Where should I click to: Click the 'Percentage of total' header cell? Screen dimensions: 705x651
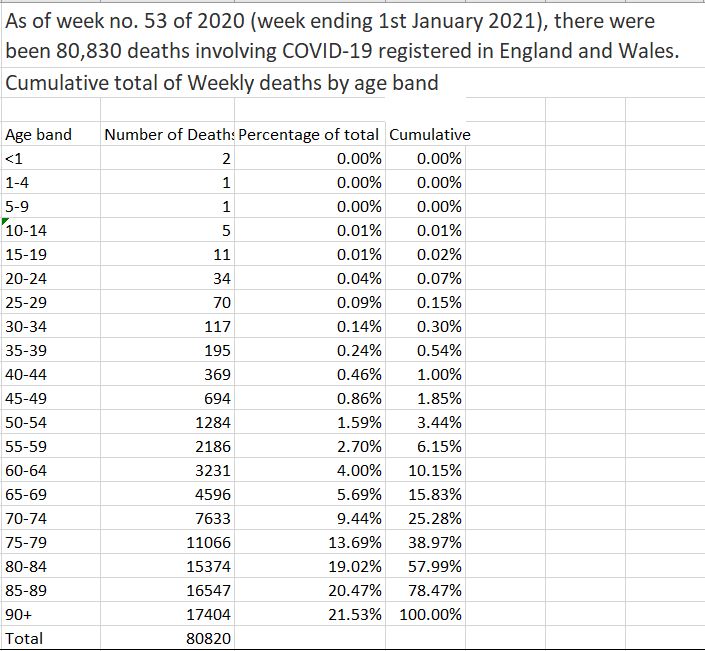[309, 135]
